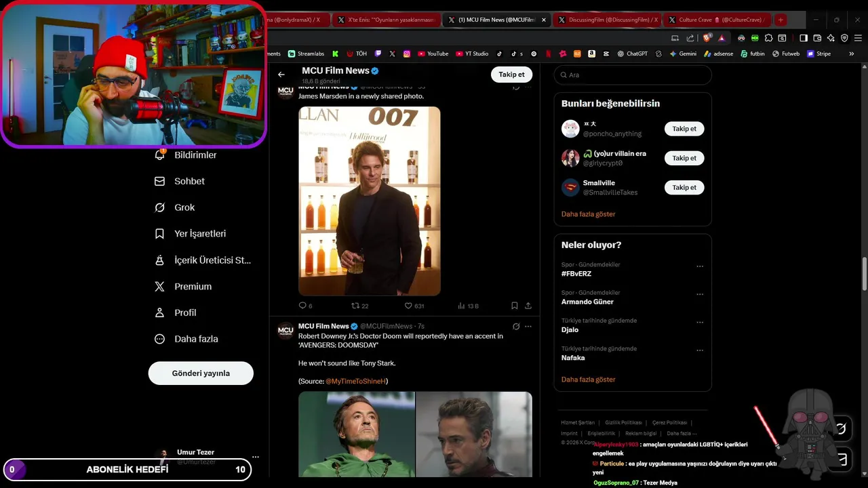Open Profil page
868x488 pixels.
[176, 312]
